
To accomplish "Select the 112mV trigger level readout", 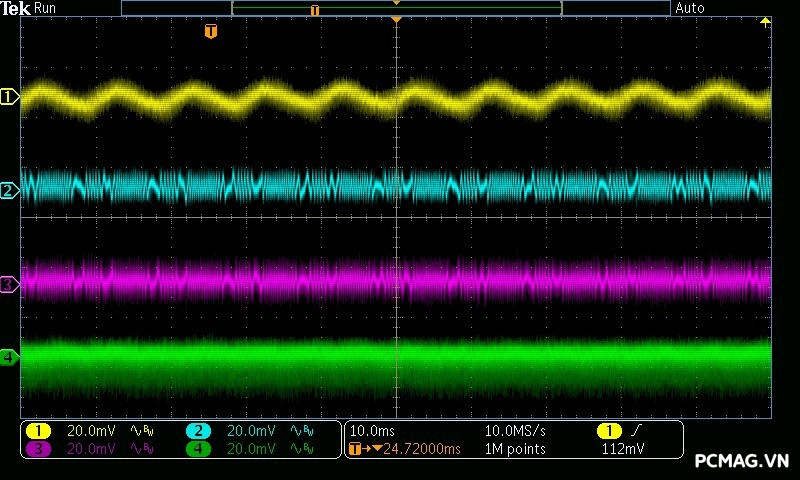I will point(625,449).
